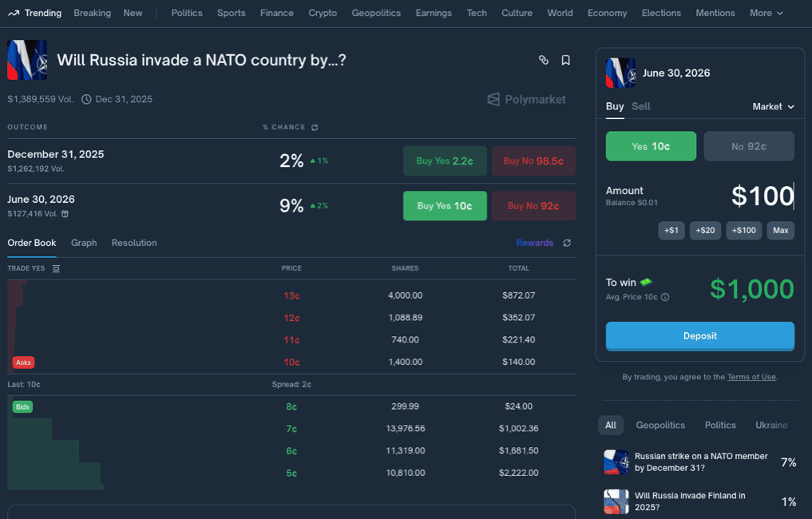
Task: Select the Yes 10¢ outcome in trade panel
Action: coord(651,146)
